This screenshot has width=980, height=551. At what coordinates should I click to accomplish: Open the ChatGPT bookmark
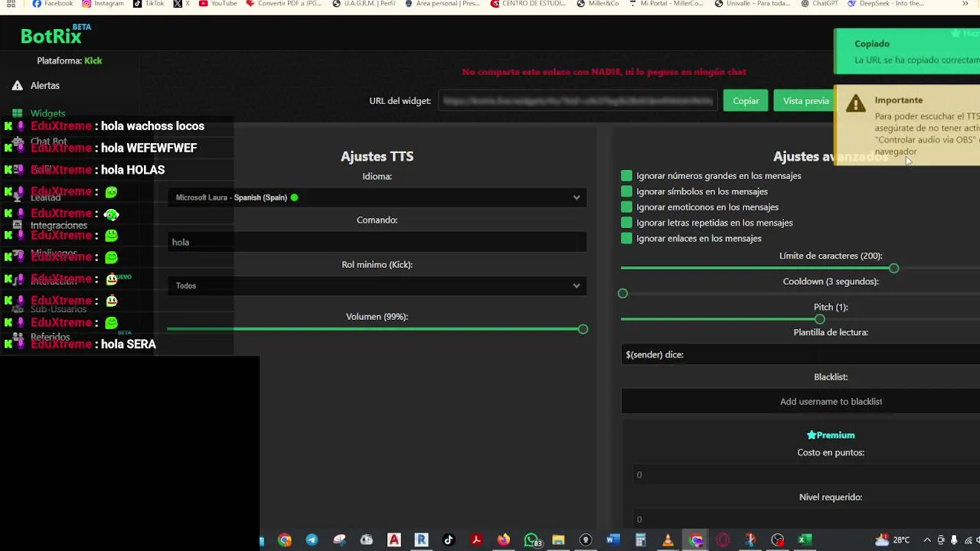pyautogui.click(x=819, y=4)
